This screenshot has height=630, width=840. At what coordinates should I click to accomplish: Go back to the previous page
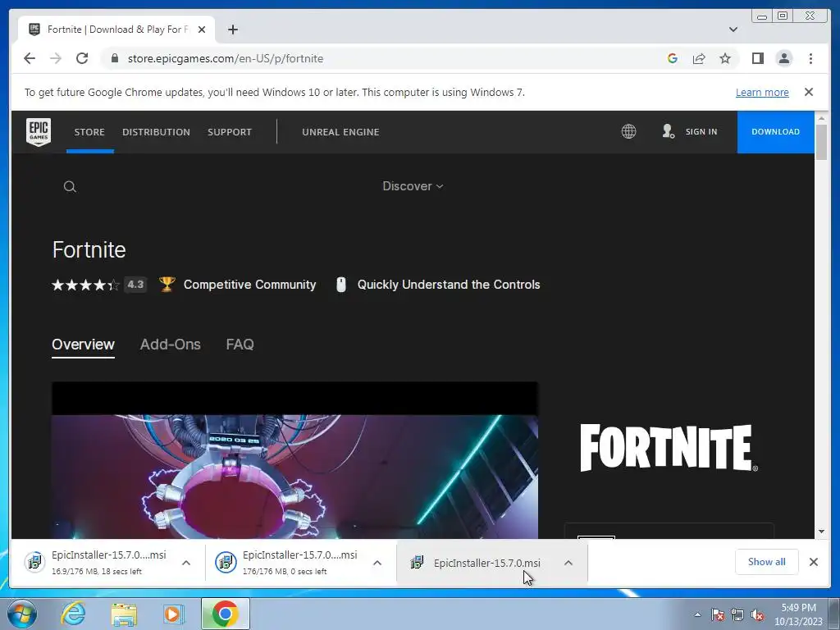tap(30, 58)
